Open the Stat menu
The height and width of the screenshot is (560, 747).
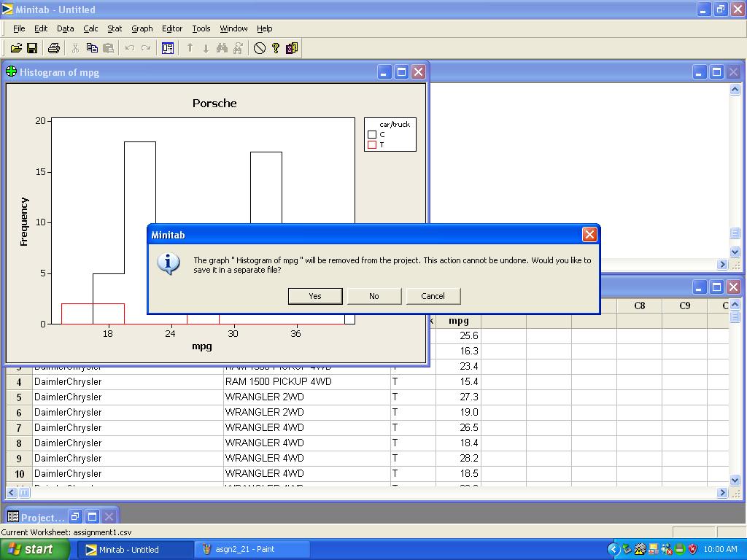pyautogui.click(x=115, y=28)
